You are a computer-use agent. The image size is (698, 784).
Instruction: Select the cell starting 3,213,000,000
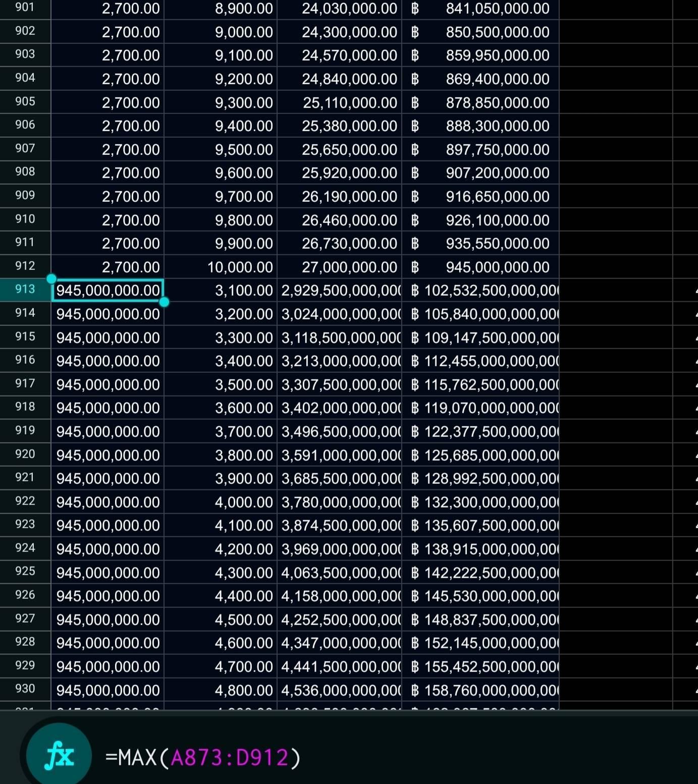pyautogui.click(x=339, y=361)
